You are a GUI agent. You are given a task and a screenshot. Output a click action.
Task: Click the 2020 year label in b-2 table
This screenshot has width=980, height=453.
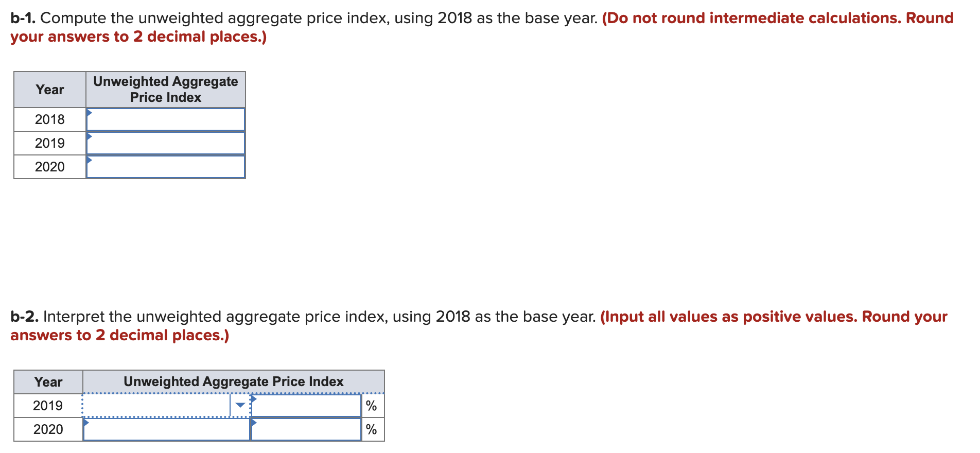(x=48, y=429)
